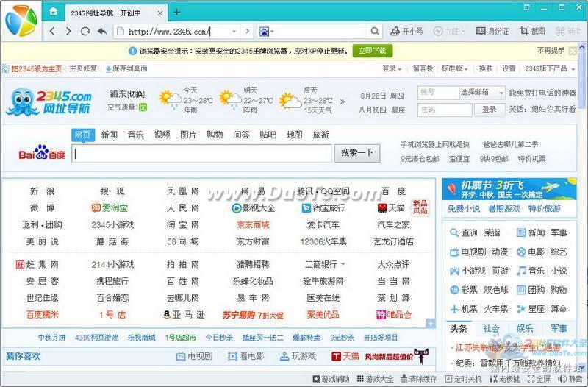Toggle 静音 mute in status bar

coord(570,379)
